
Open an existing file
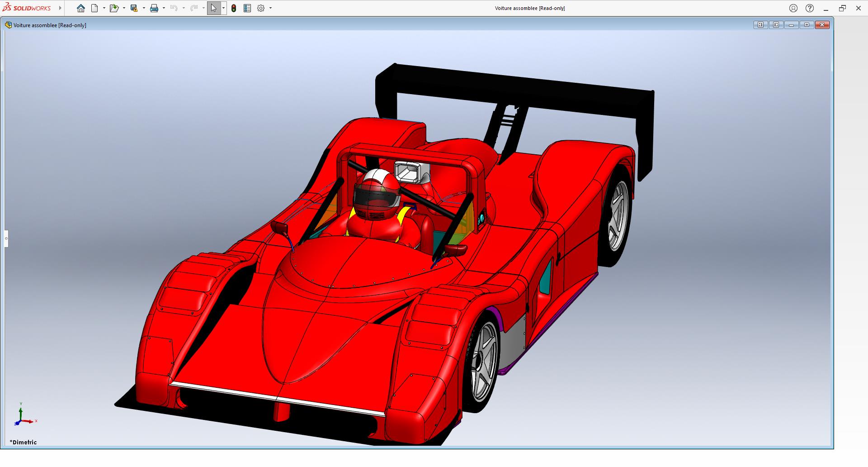coord(113,8)
